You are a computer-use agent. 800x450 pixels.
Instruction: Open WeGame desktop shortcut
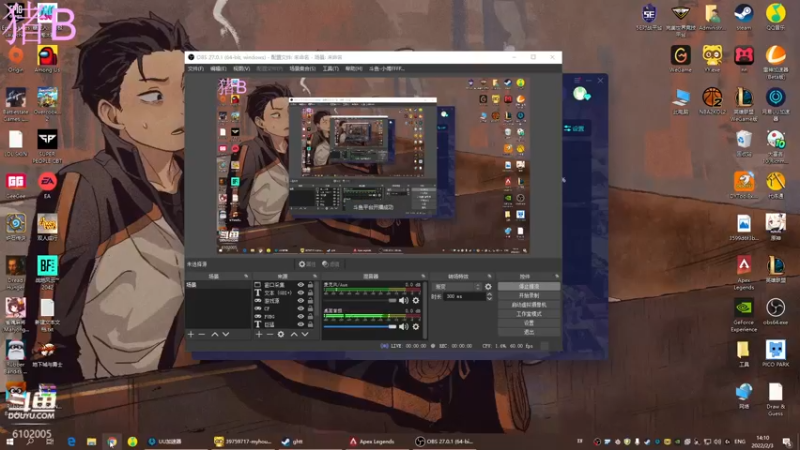click(681, 59)
